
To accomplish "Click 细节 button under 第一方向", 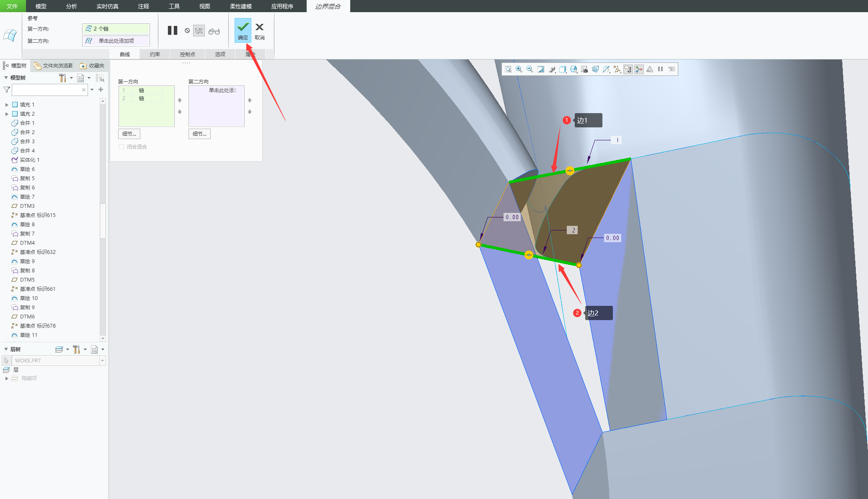I will pyautogui.click(x=129, y=134).
